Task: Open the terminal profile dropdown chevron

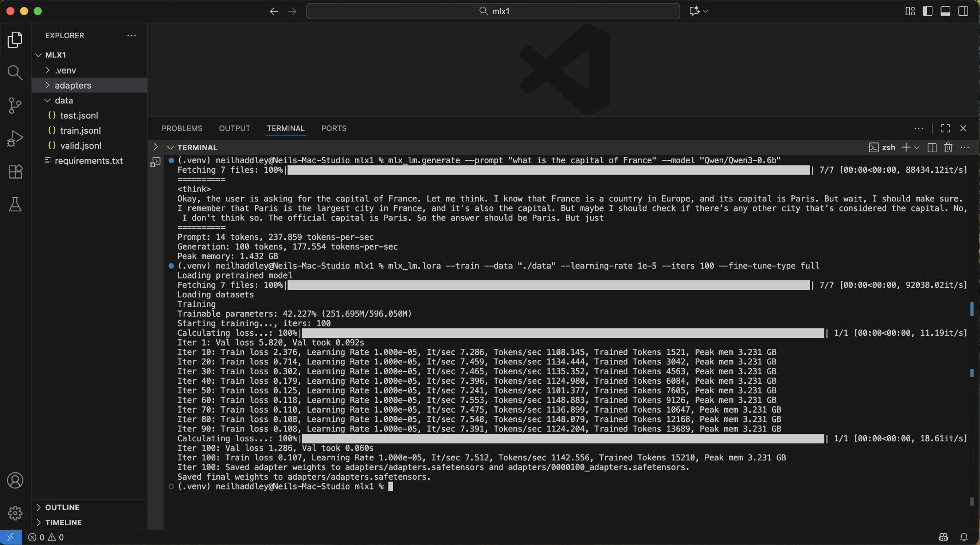Action: point(916,147)
